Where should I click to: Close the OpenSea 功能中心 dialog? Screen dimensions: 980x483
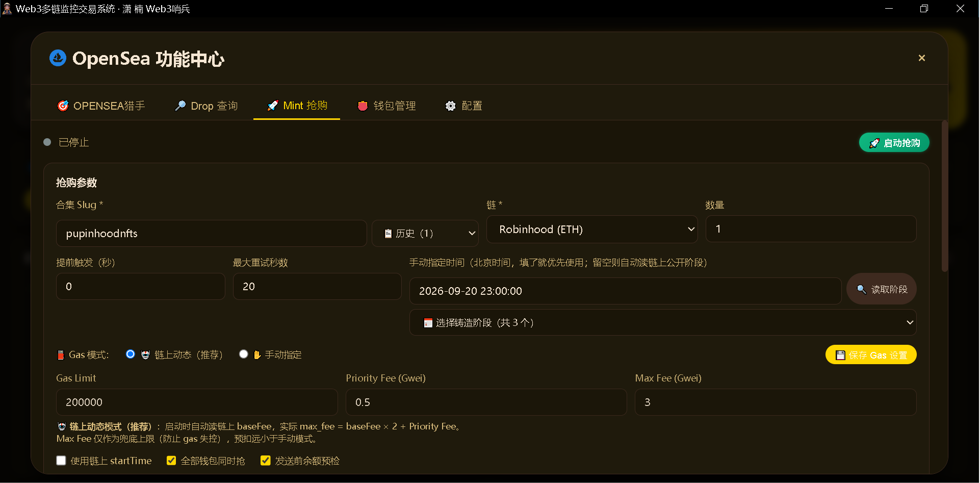[x=921, y=58]
